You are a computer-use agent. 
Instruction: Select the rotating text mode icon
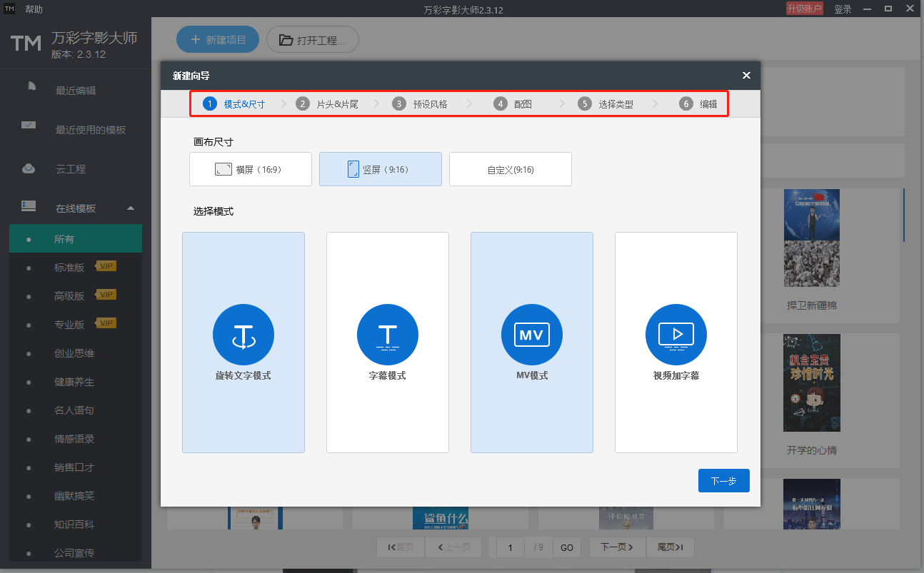[x=243, y=335]
